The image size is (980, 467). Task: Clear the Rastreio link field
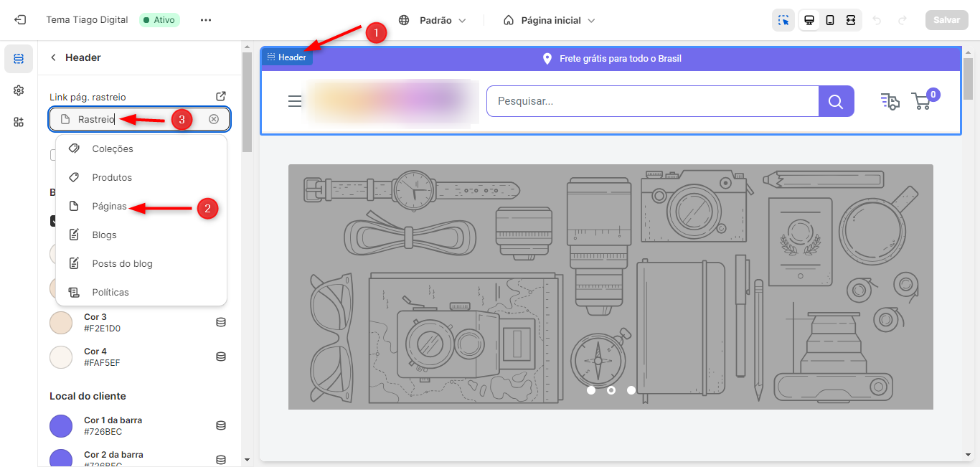coord(214,119)
